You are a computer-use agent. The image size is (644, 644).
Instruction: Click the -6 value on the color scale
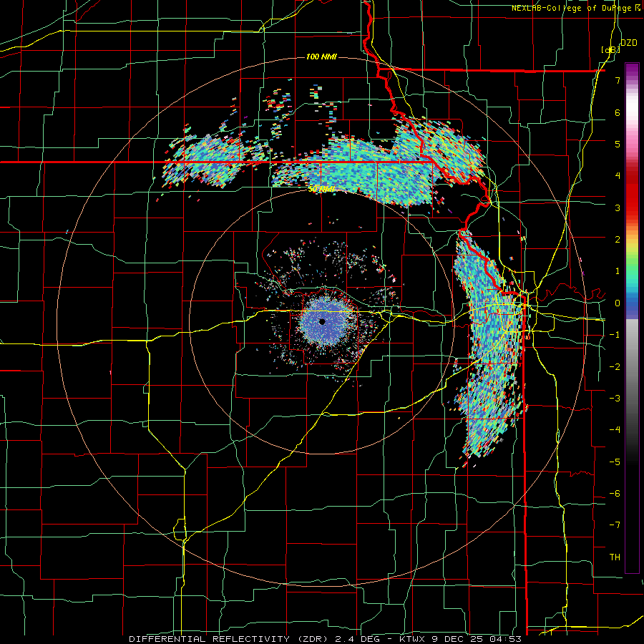point(615,494)
